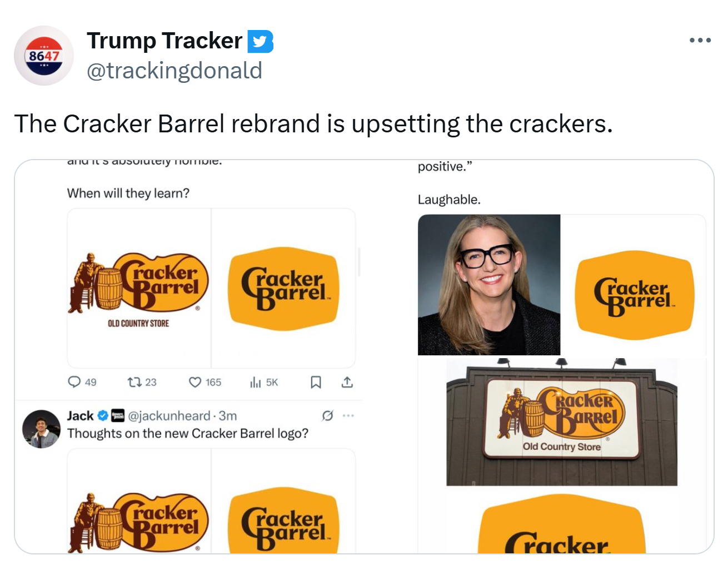Click the Trump Tracker display name
This screenshot has width=728, height=570.
(164, 41)
